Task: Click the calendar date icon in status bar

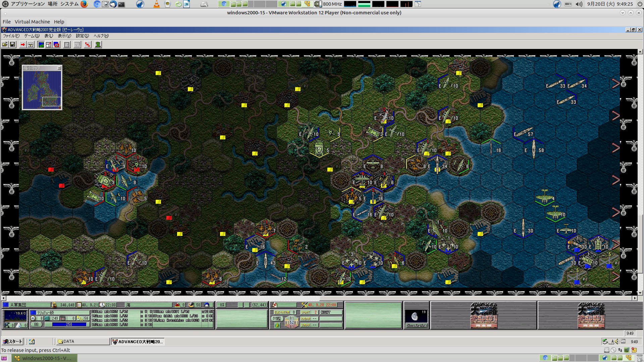Action: coord(79,305)
